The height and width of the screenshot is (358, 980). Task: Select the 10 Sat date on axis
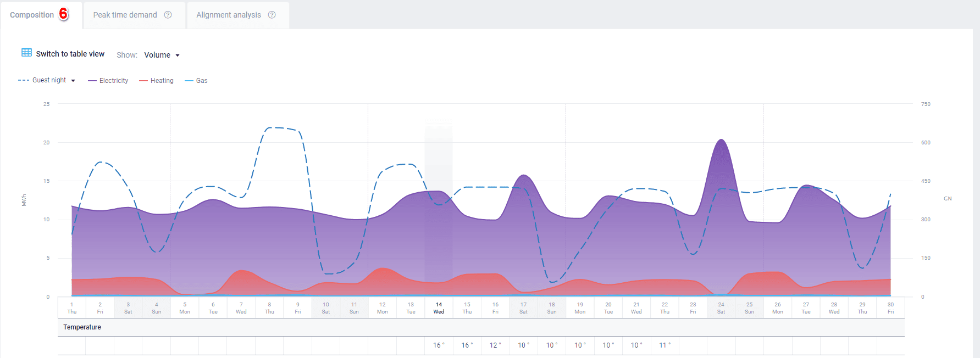point(326,308)
